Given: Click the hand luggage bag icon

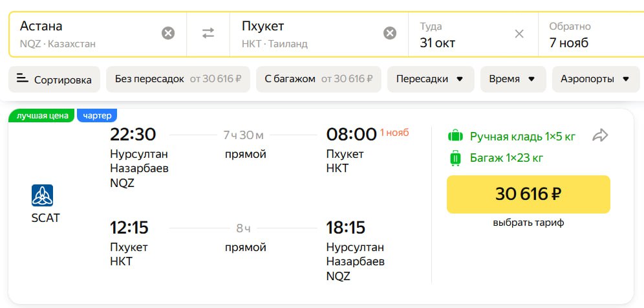Looking at the screenshot, I should click(x=456, y=136).
